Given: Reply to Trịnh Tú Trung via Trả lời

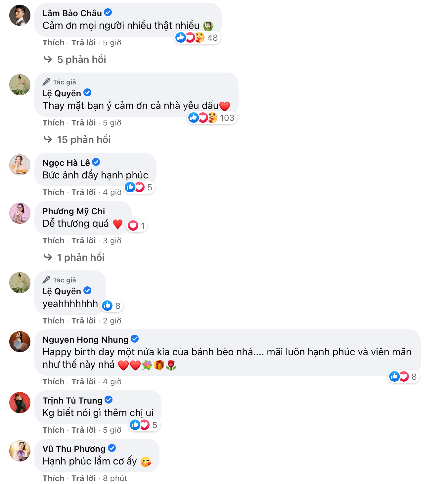Looking at the screenshot, I should coord(84,430).
